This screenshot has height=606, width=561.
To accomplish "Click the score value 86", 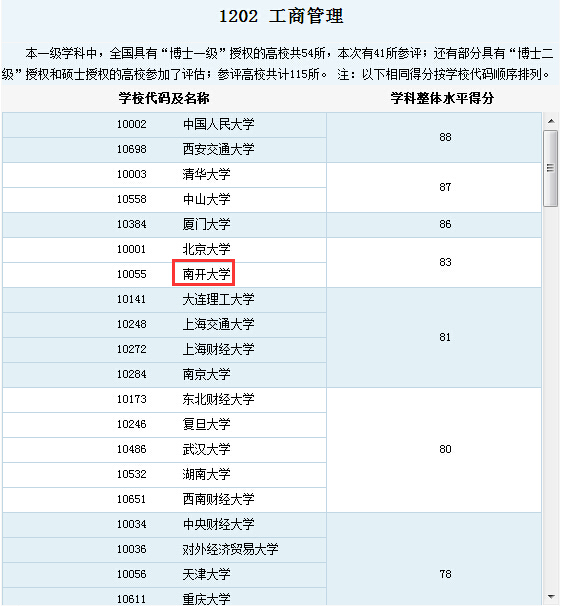I will click(x=445, y=224).
